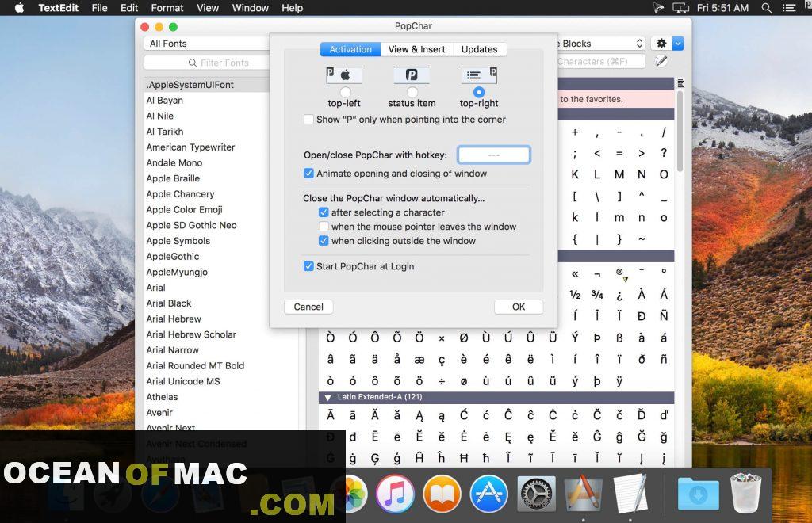Viewport: 812px width, 523px height.
Task: Pick the ÷ division sign character
Action: coord(441,381)
